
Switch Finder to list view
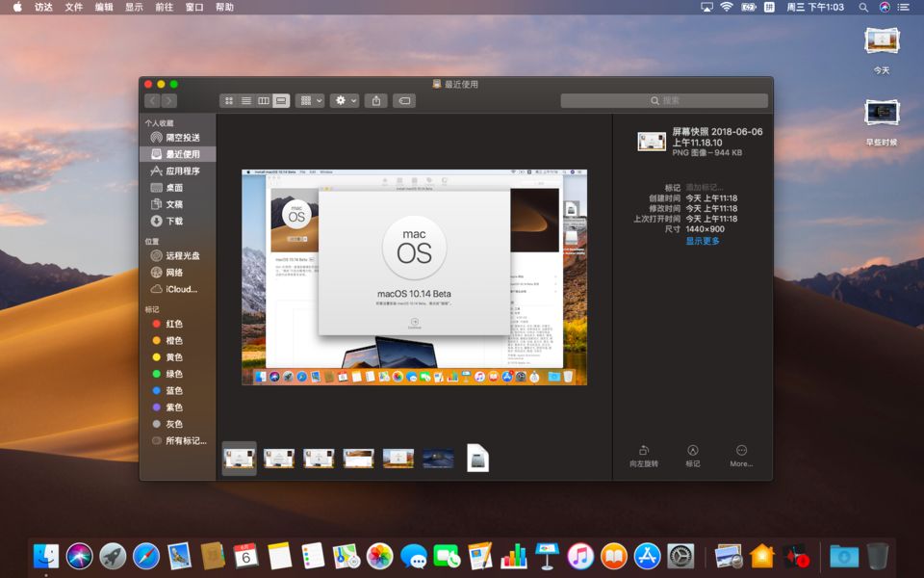click(246, 101)
